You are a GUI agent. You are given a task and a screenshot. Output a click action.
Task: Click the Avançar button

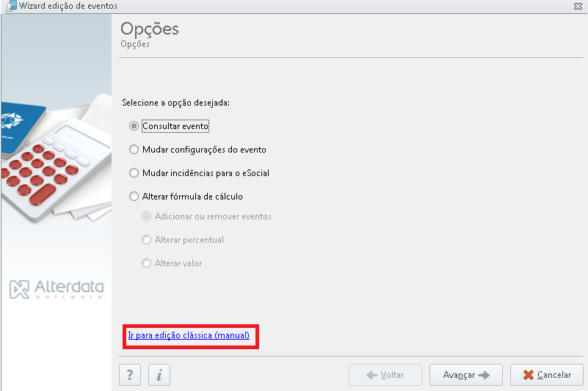[x=465, y=375]
